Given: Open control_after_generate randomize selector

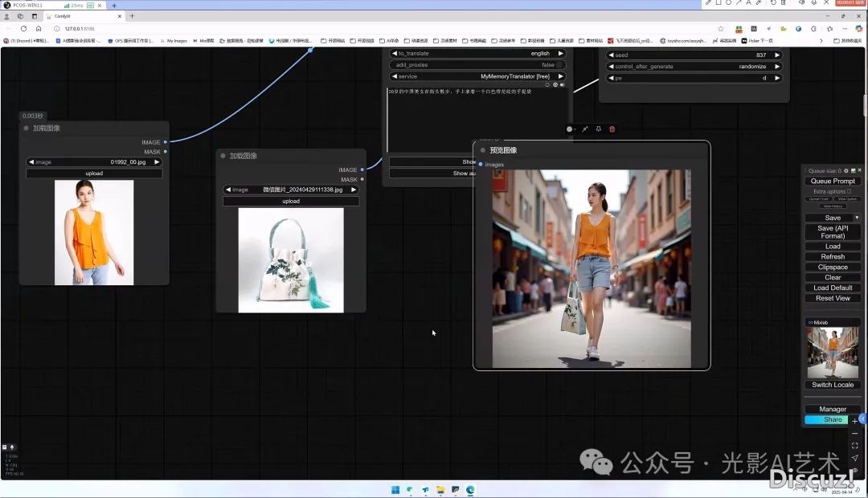Looking at the screenshot, I should pyautogui.click(x=694, y=67).
